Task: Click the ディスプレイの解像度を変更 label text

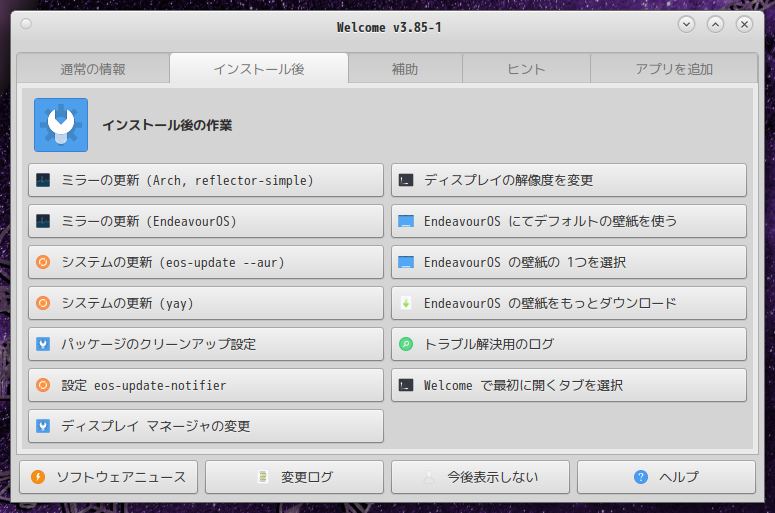Action: click(x=509, y=180)
